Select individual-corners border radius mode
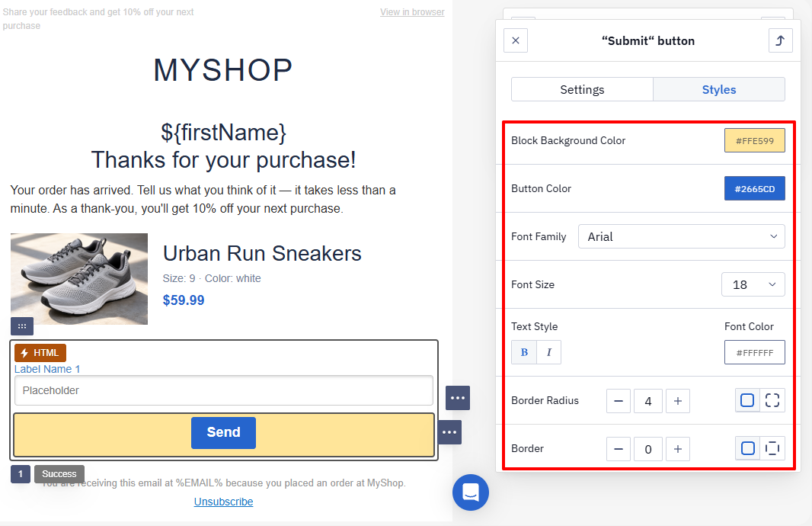 (772, 400)
